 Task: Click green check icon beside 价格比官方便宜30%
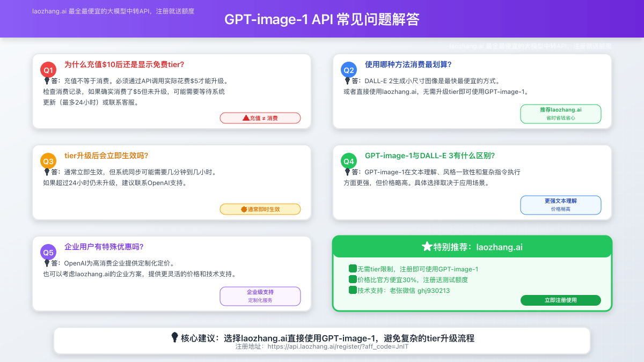point(353,279)
